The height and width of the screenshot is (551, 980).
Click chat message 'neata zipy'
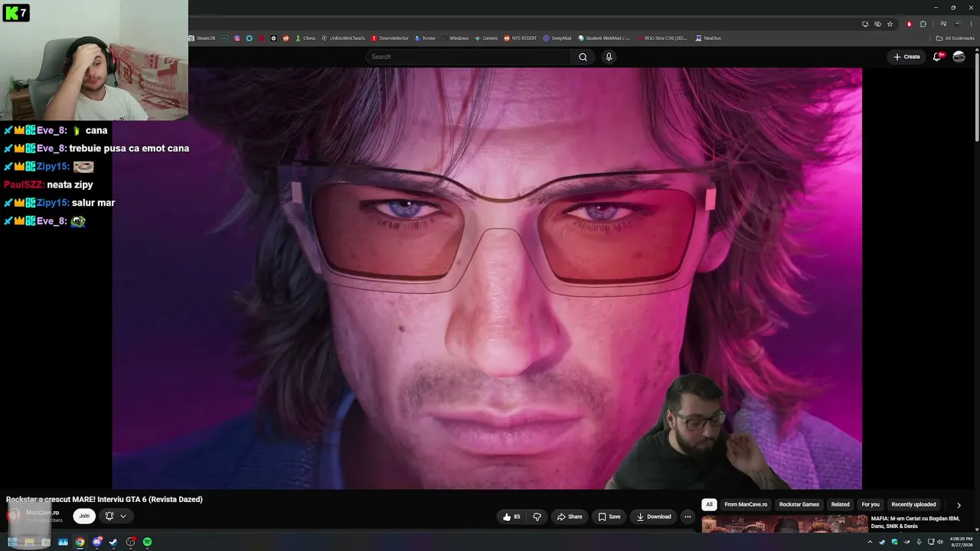tap(70, 184)
